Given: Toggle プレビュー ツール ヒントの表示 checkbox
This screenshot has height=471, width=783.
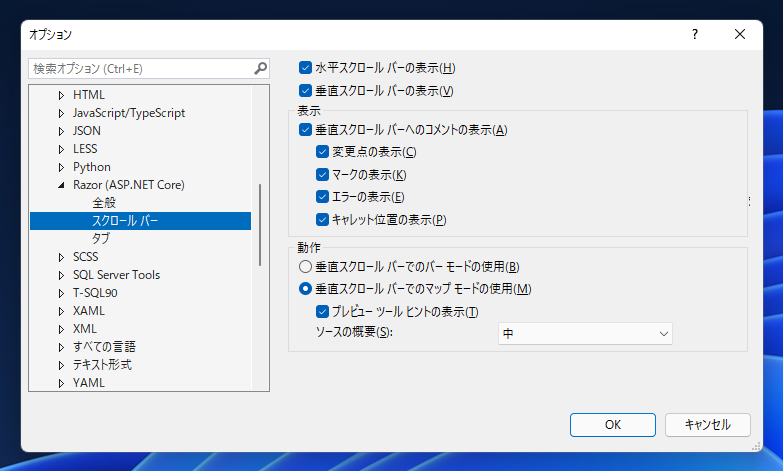Looking at the screenshot, I should 322,312.
